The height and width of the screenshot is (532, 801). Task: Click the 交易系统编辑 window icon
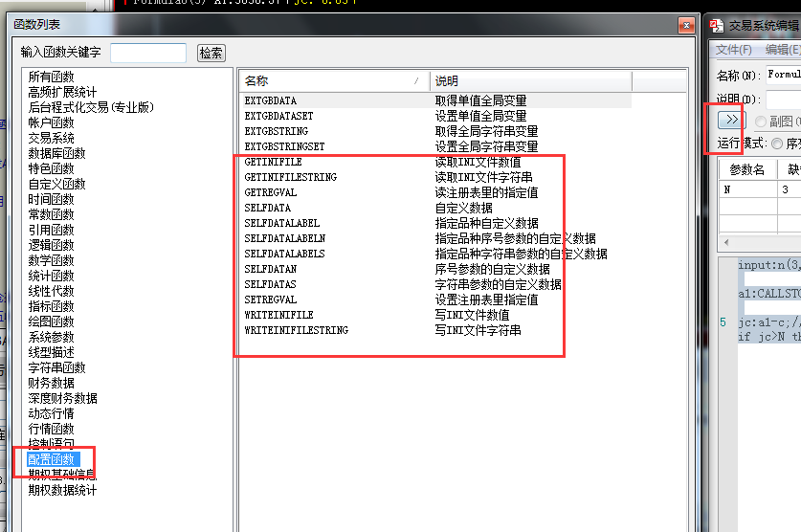coord(716,26)
